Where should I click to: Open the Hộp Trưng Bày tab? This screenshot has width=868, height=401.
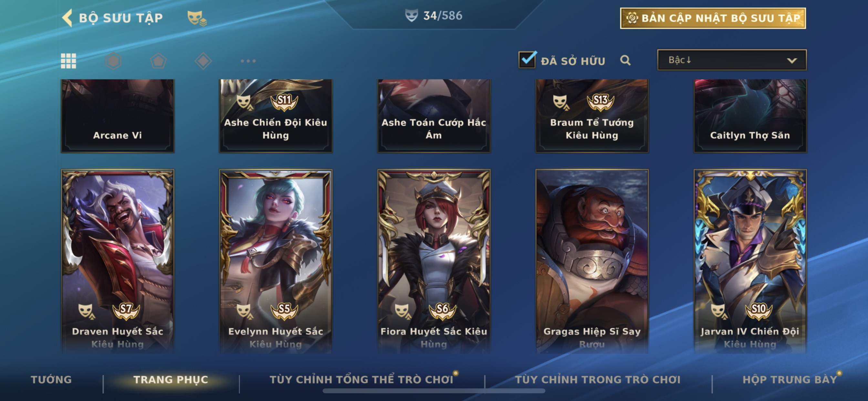pyautogui.click(x=790, y=380)
